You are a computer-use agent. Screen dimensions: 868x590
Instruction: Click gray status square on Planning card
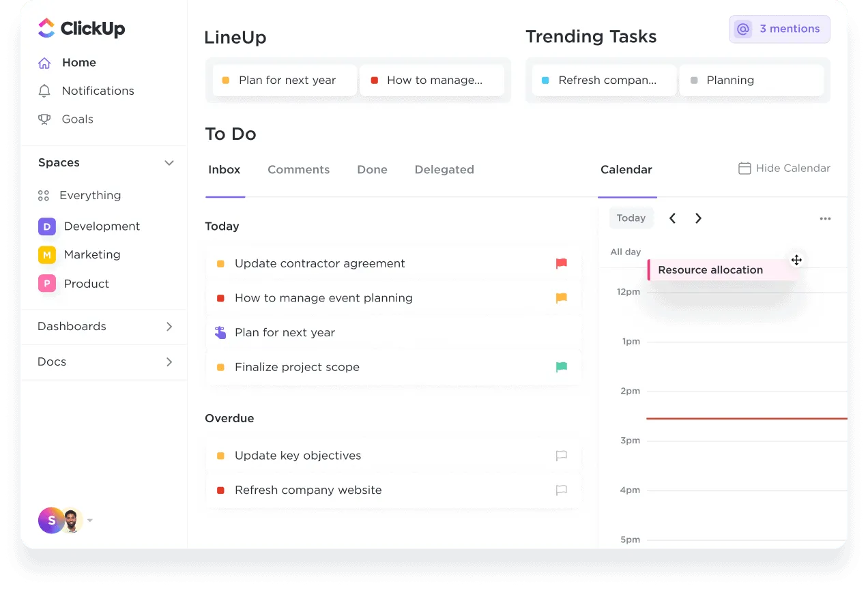[694, 80]
